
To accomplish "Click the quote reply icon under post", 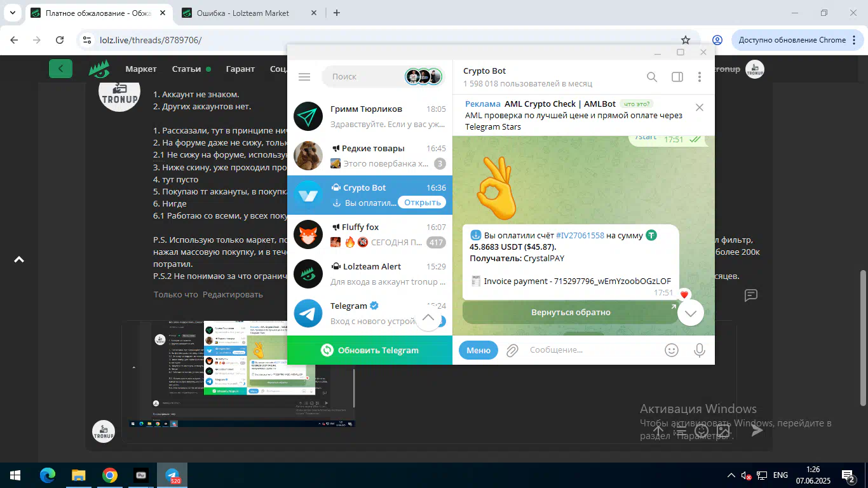I will click(750, 295).
